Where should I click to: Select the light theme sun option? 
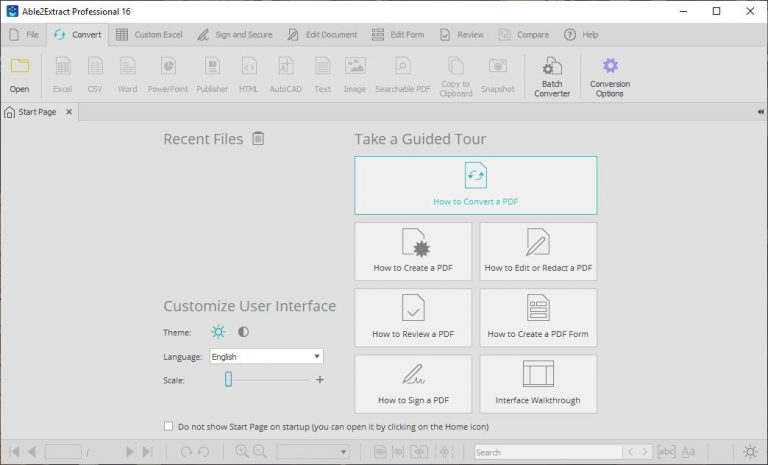218,332
